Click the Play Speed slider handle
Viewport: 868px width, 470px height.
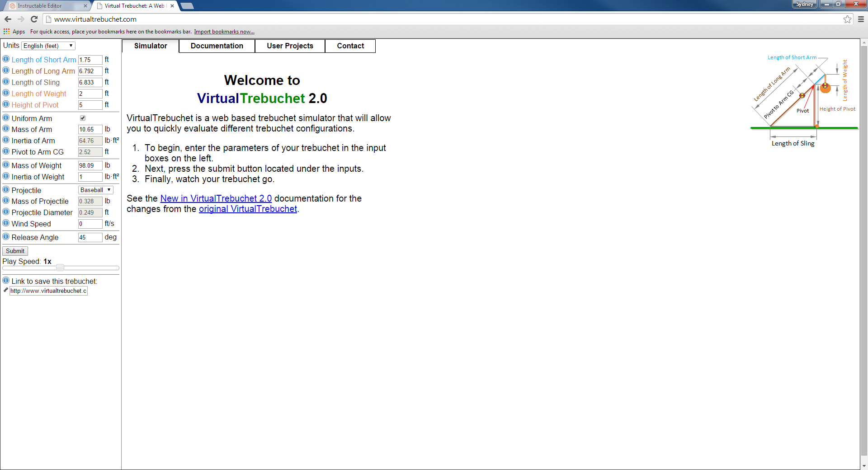tap(60, 268)
